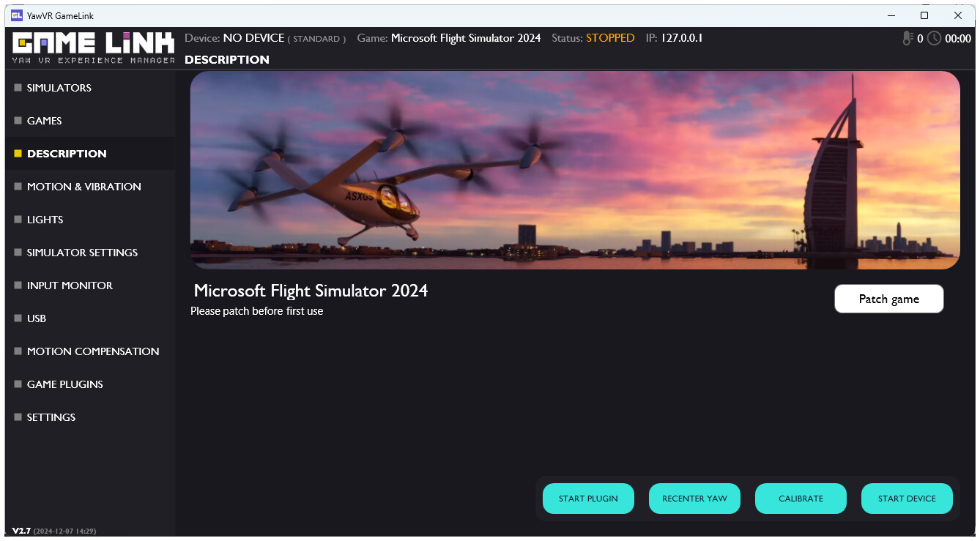Click the square indicator next to LIGHTS
Image resolution: width=980 pixels, height=541 pixels.
pos(16,220)
